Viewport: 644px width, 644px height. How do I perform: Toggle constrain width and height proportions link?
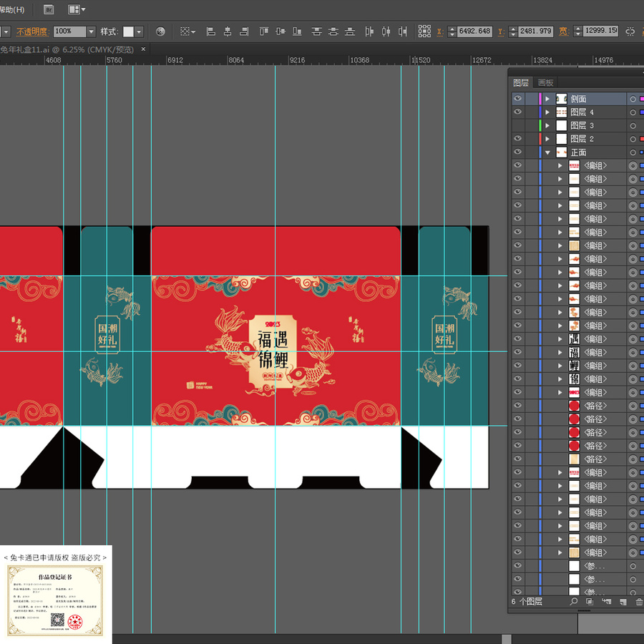click(x=630, y=31)
